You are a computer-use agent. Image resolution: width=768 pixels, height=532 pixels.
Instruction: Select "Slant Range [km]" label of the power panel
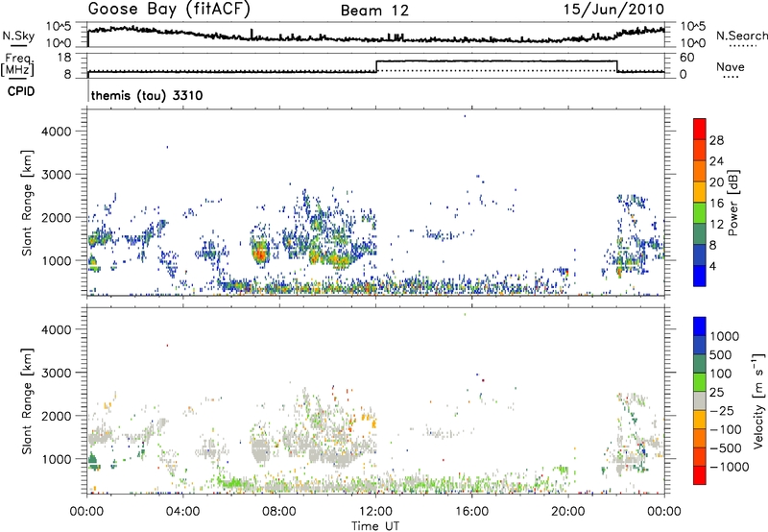(27, 203)
